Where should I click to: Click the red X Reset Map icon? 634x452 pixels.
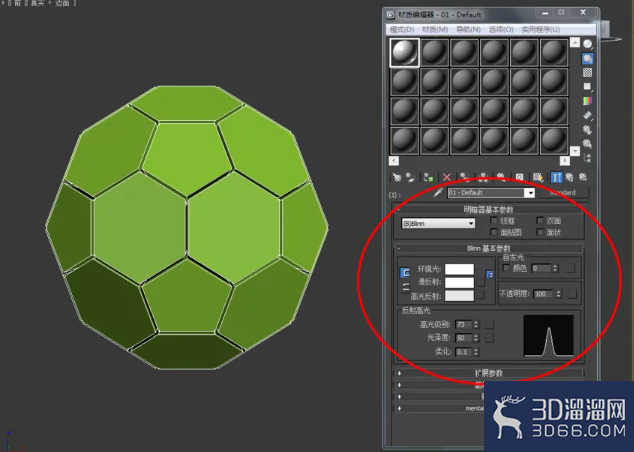click(446, 177)
